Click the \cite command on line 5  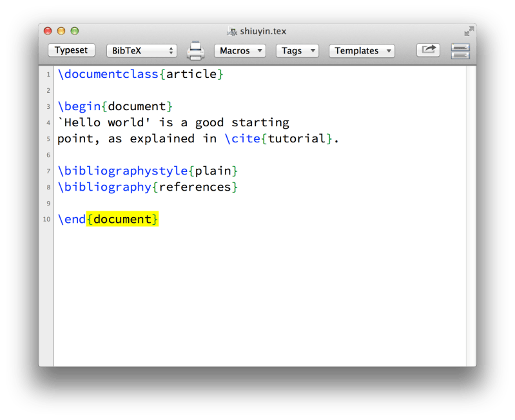[x=242, y=138]
